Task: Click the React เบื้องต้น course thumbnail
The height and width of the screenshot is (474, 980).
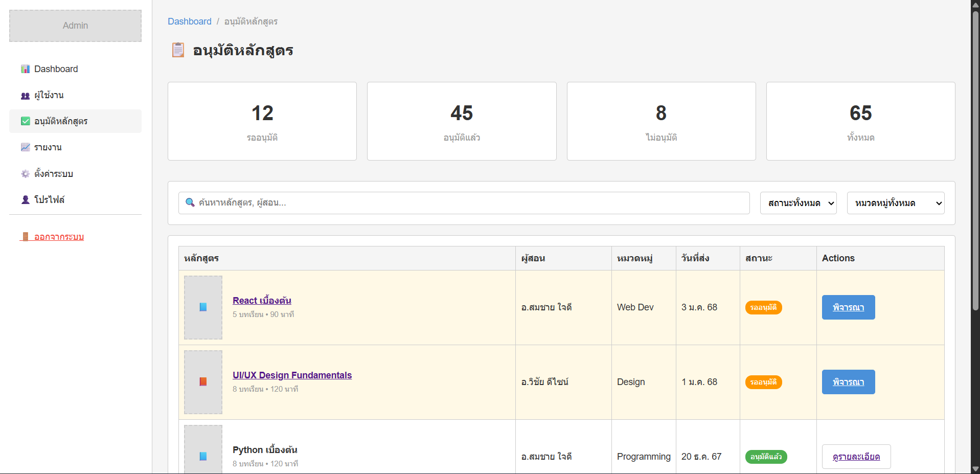Action: point(203,307)
